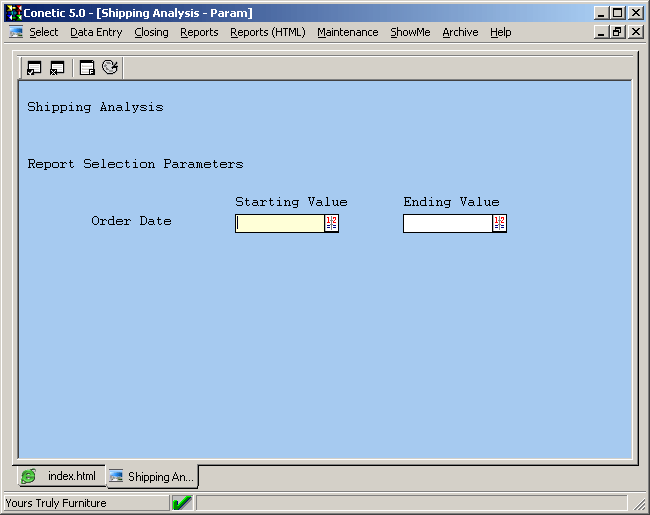Screen dimensions: 650x515
Task: Open the Reports menu
Action: tap(199, 32)
